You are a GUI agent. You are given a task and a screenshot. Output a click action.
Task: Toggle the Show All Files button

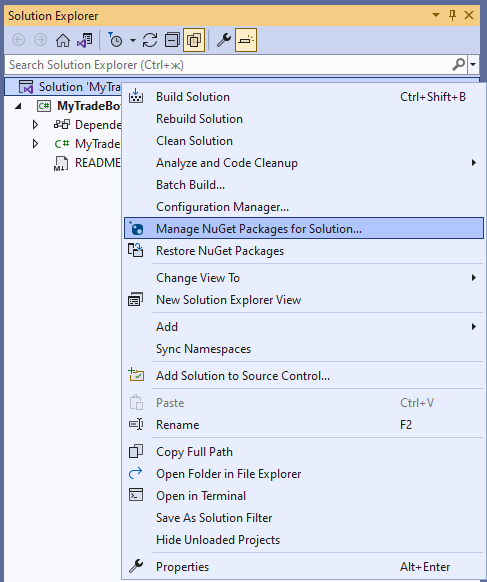194,40
